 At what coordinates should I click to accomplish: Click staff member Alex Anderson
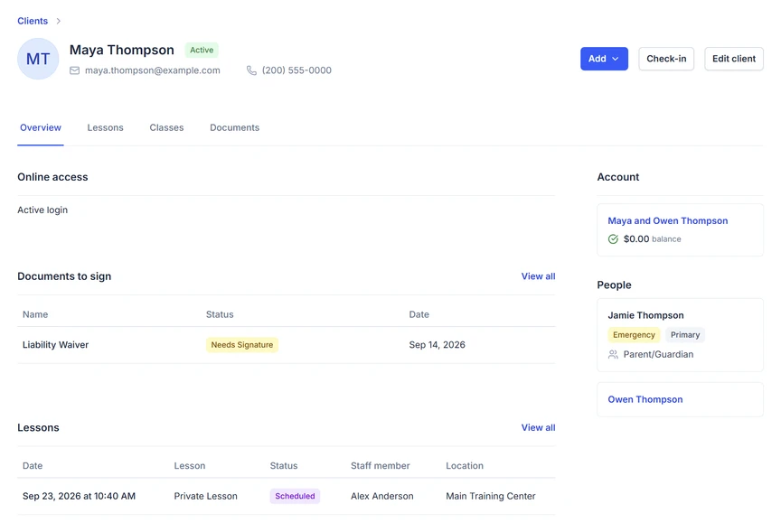click(x=382, y=496)
